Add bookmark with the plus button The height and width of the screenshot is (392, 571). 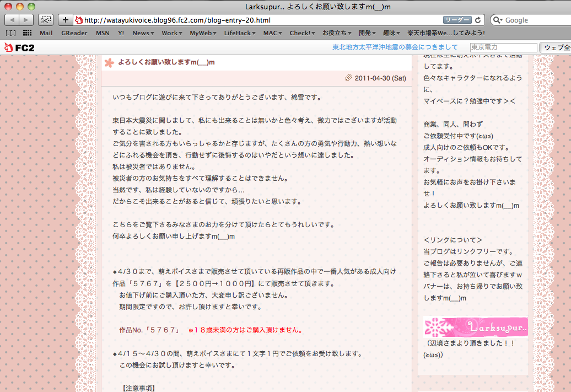pyautogui.click(x=65, y=20)
